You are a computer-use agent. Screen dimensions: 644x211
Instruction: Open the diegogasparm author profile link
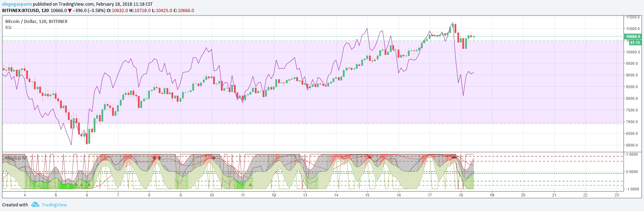click(x=17, y=4)
